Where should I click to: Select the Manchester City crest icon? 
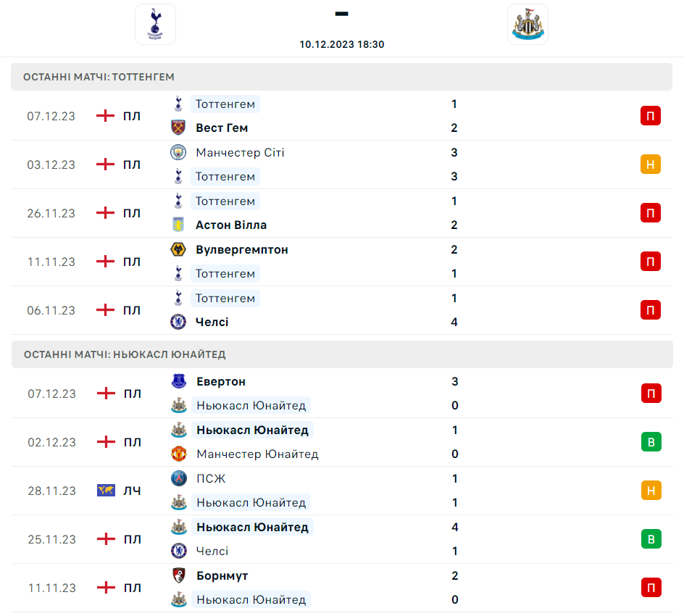(x=178, y=152)
